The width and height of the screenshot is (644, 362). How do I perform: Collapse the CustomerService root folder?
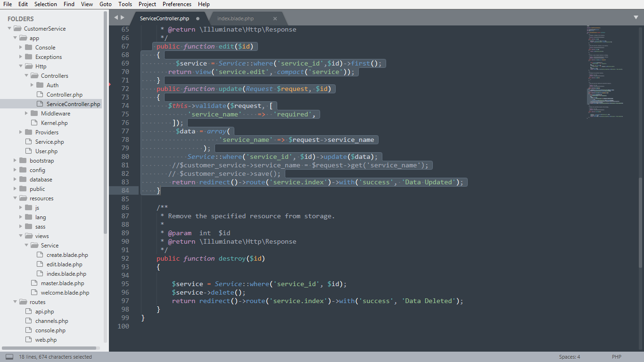click(9, 29)
